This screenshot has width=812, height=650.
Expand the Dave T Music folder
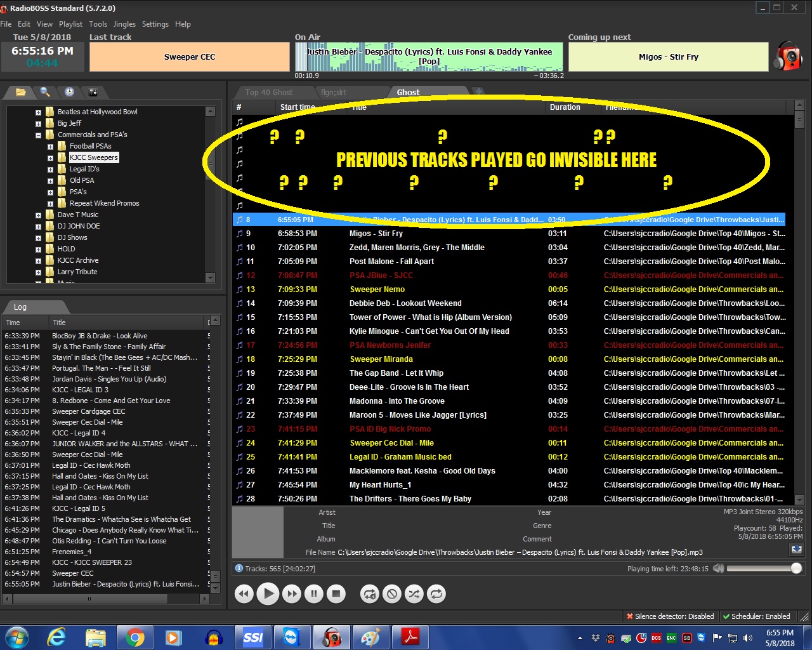38,215
